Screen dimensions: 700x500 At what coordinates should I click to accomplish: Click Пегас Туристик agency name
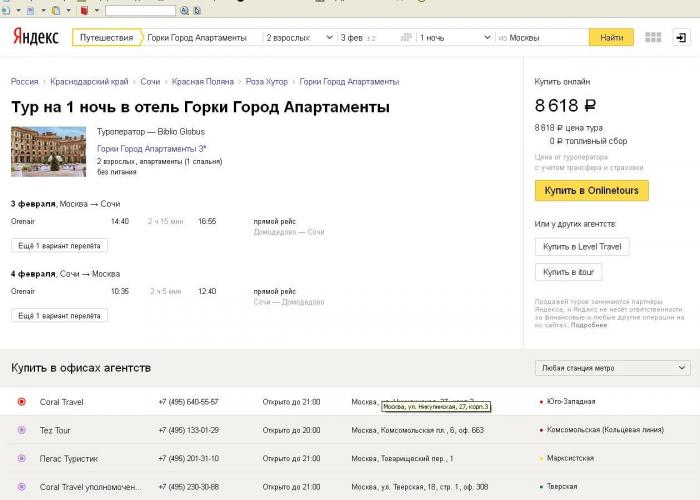tap(69, 458)
